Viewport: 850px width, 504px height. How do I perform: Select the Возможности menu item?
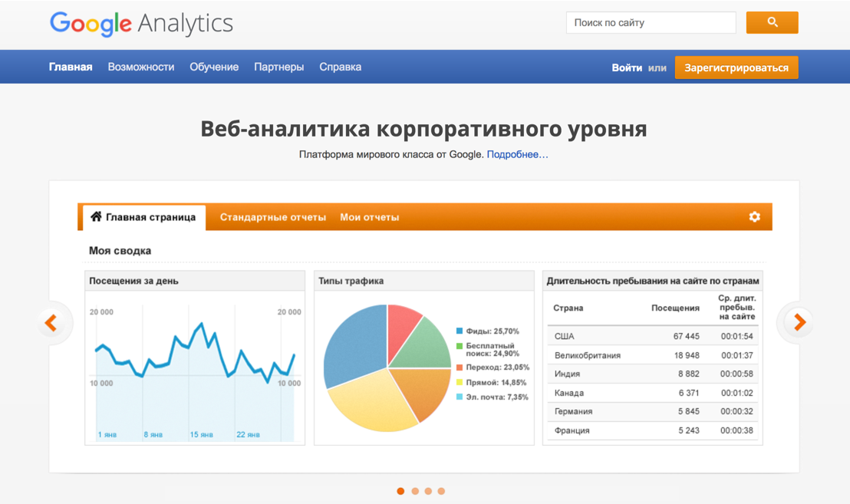click(x=141, y=67)
